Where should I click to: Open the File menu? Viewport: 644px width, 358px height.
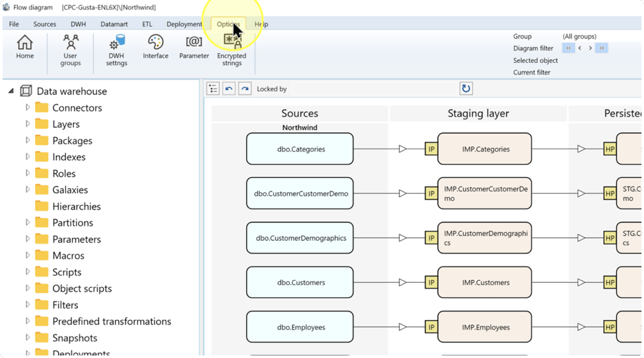coord(14,24)
